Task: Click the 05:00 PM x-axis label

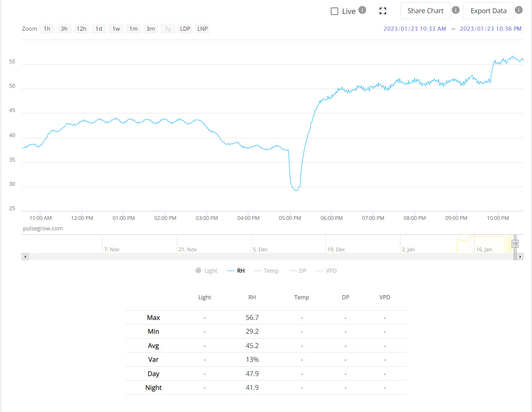Action: tap(290, 218)
